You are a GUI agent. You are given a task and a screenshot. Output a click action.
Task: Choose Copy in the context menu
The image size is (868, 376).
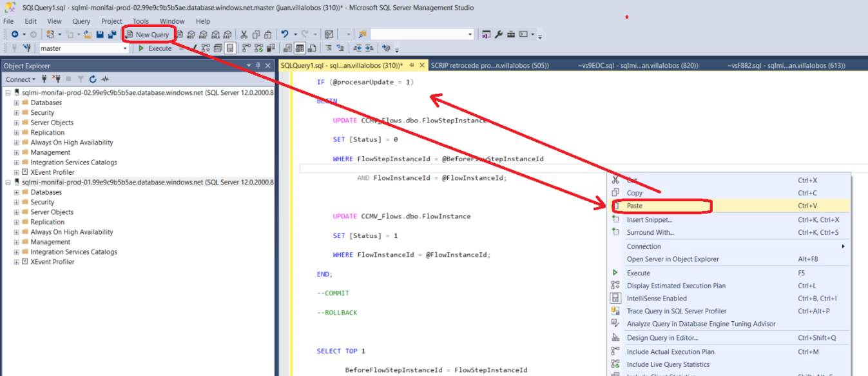(729, 193)
